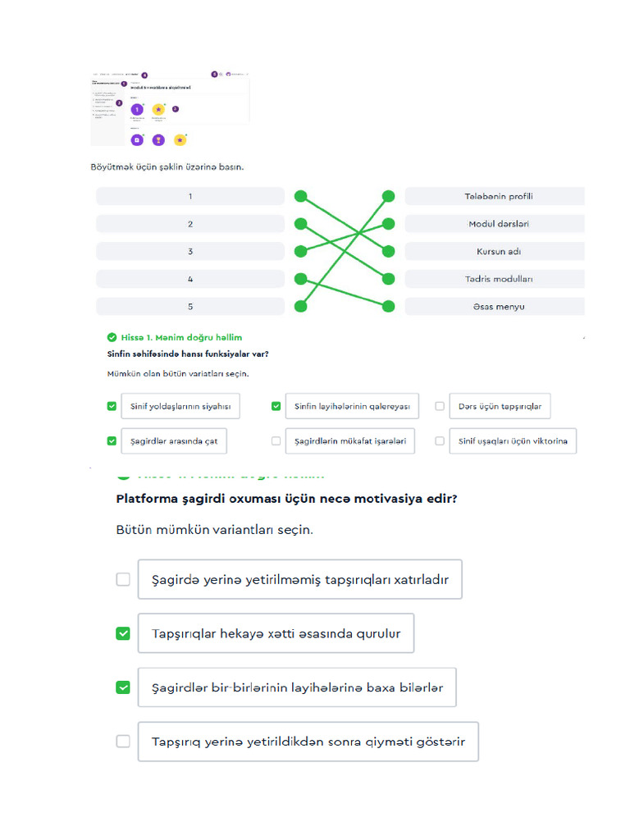Click the matching item labeled 3
Viewport: 630px width, 840px height.
pos(190,251)
